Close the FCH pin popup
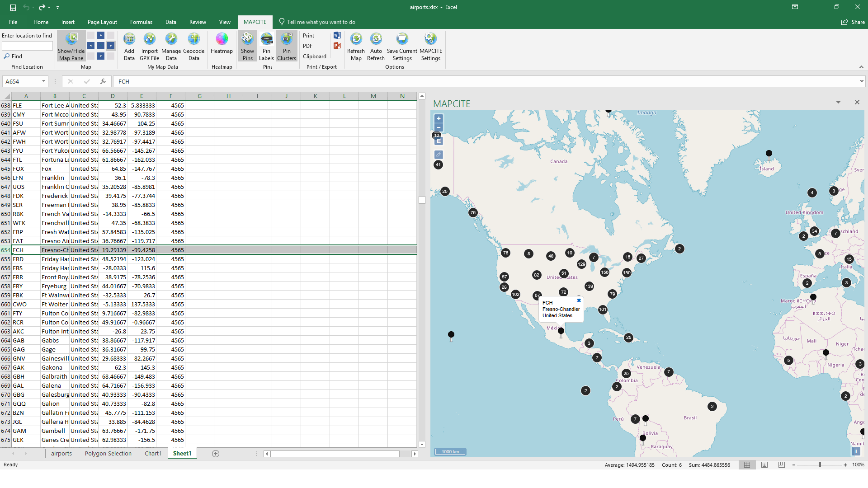868x488 pixels. coord(579,300)
